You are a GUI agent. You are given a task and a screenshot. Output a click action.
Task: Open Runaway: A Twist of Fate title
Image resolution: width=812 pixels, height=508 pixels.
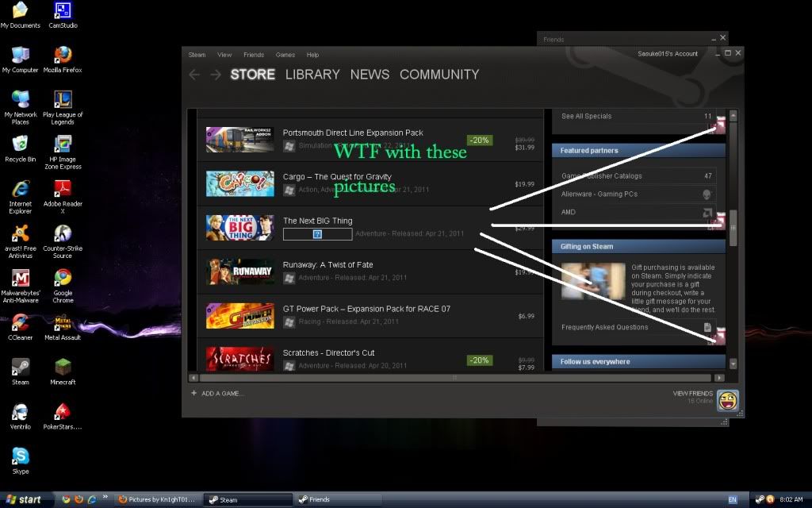[327, 265]
